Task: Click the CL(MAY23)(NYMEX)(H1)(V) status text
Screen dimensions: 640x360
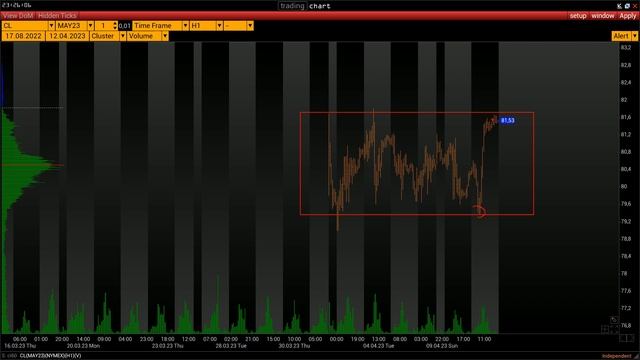Action: pos(50,356)
